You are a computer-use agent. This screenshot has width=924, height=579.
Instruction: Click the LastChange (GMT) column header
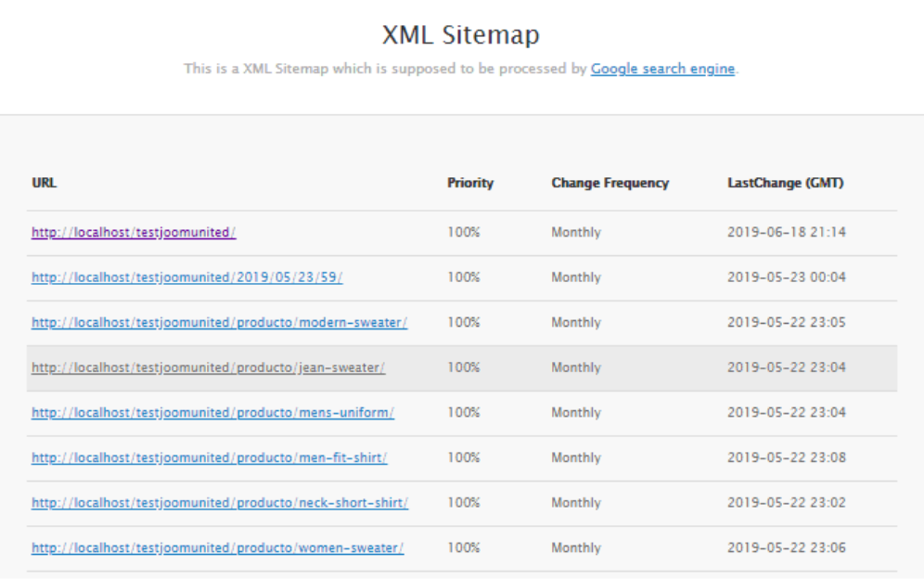coord(785,184)
